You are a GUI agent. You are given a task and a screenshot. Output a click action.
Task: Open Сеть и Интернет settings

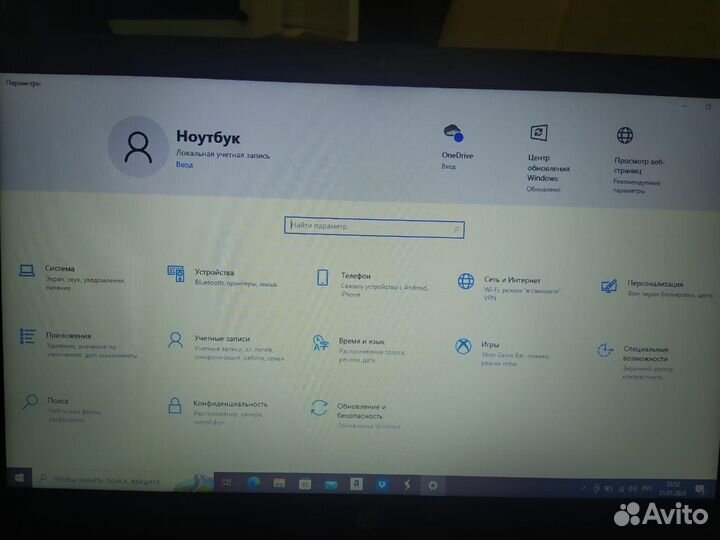click(508, 288)
